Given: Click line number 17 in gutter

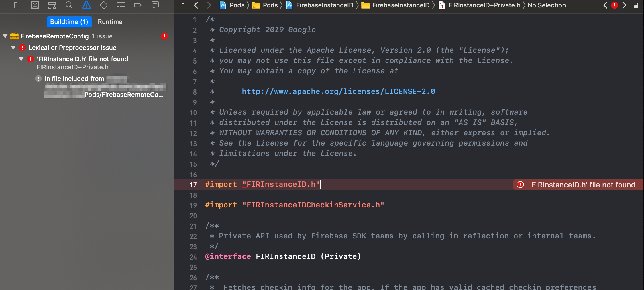Looking at the screenshot, I should click(193, 185).
